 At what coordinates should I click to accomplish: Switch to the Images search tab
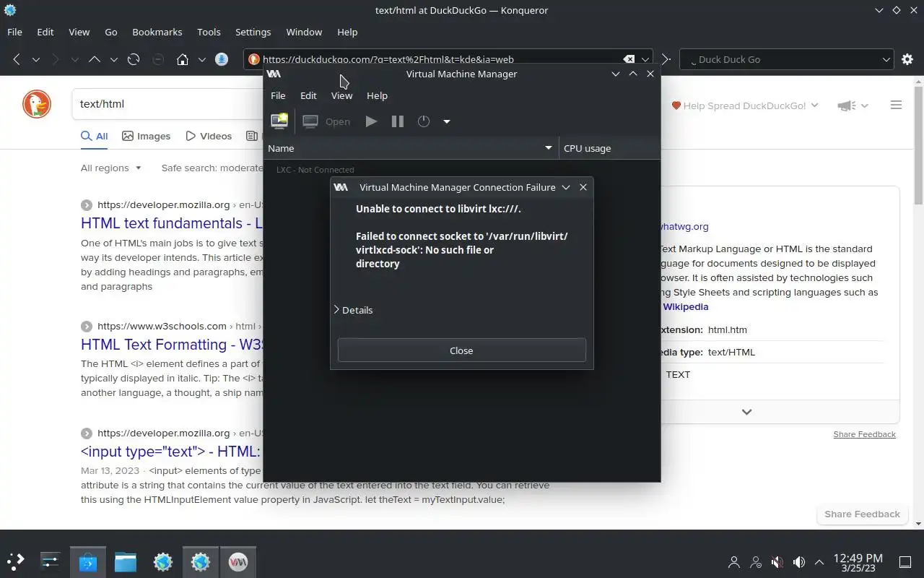click(146, 136)
